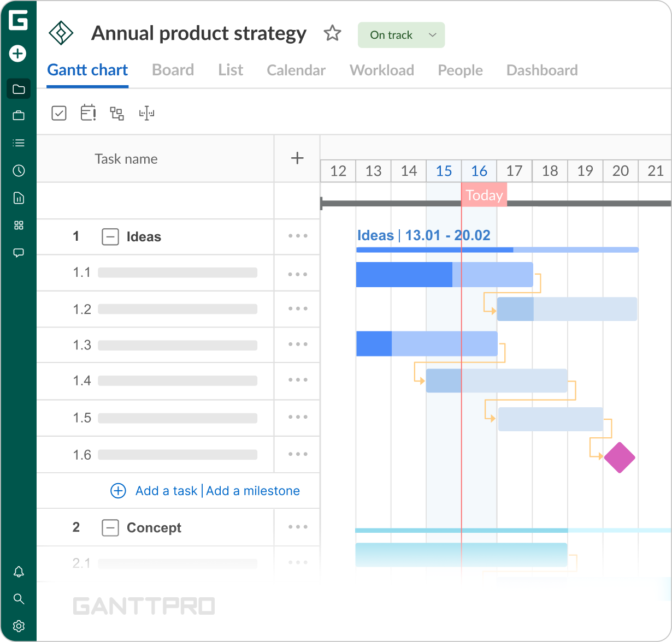Click the search magnifier icon
The width and height of the screenshot is (672, 642).
coord(19,599)
